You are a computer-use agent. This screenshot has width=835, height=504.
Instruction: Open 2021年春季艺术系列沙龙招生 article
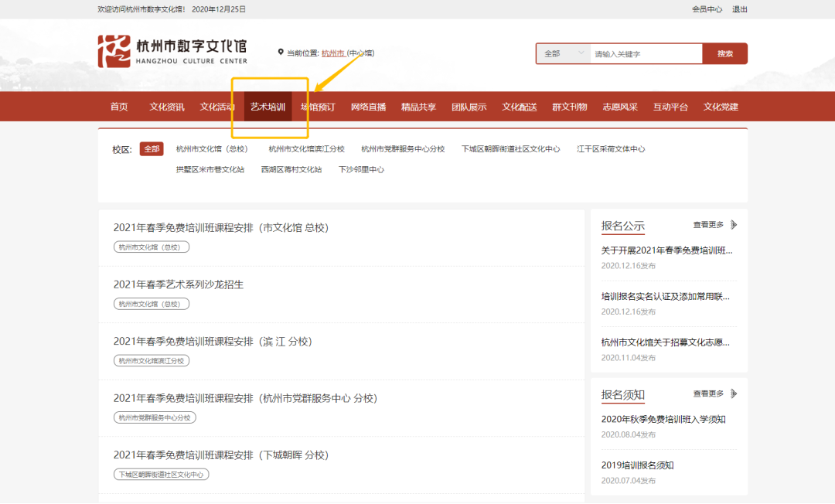(x=179, y=284)
